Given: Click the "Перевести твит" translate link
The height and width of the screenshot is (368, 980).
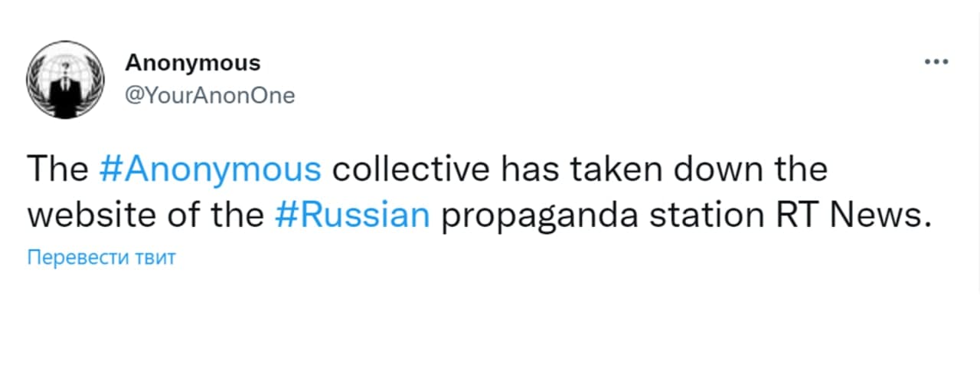Looking at the screenshot, I should point(102,258).
